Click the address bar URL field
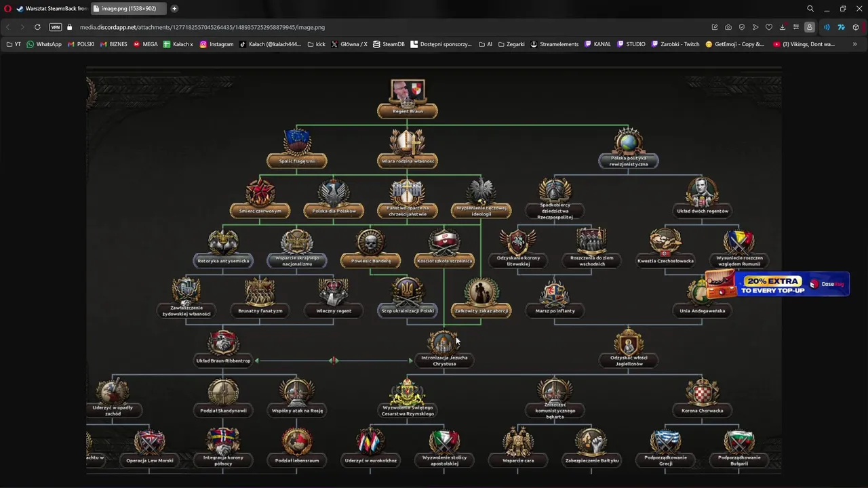The width and height of the screenshot is (868, 488). [x=202, y=27]
